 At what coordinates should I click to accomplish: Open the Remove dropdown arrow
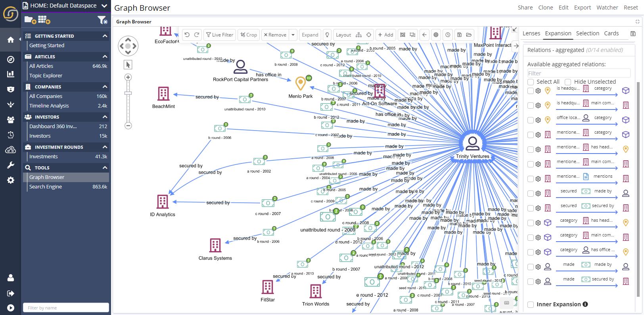pos(293,35)
